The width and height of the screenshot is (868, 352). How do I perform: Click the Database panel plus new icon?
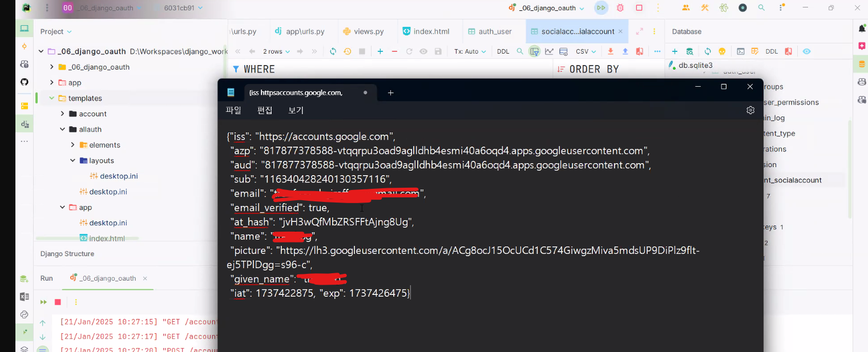tap(675, 51)
